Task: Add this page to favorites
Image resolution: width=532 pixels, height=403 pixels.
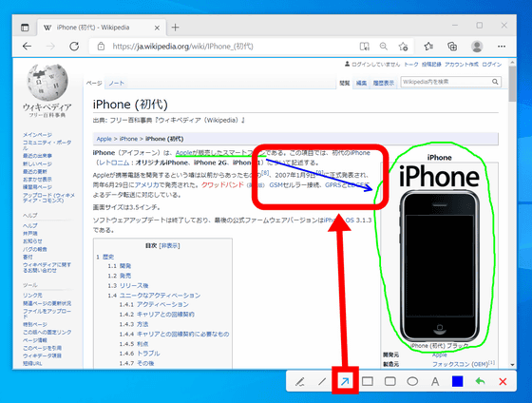Action: 403,47
